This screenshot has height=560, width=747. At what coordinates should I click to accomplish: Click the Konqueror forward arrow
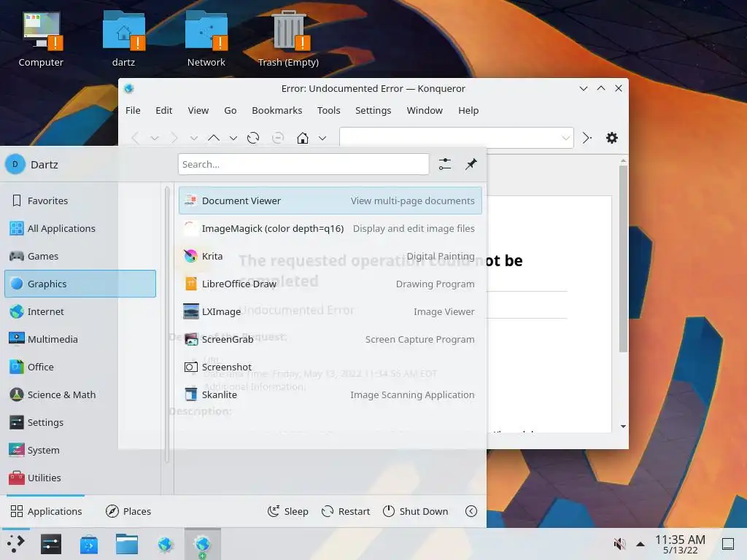tap(174, 138)
